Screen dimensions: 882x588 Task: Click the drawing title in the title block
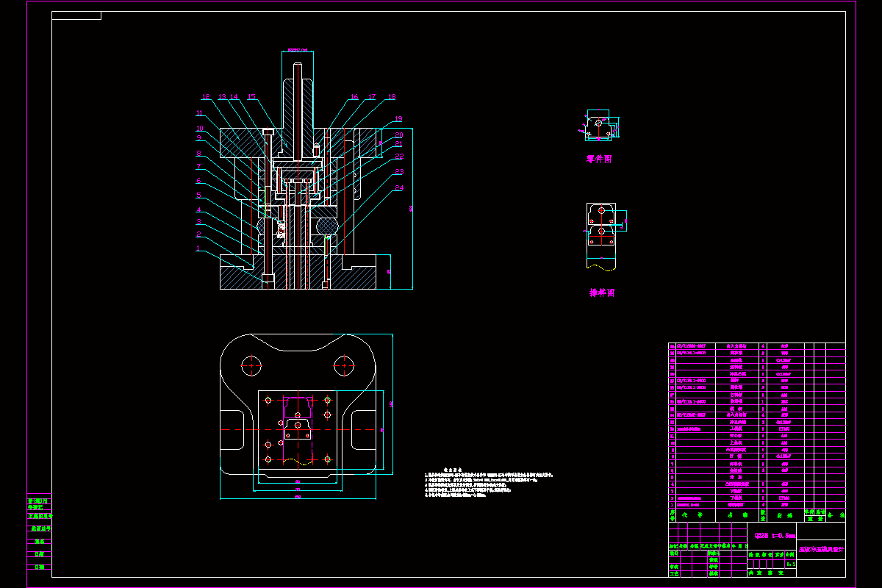pyautogui.click(x=821, y=550)
